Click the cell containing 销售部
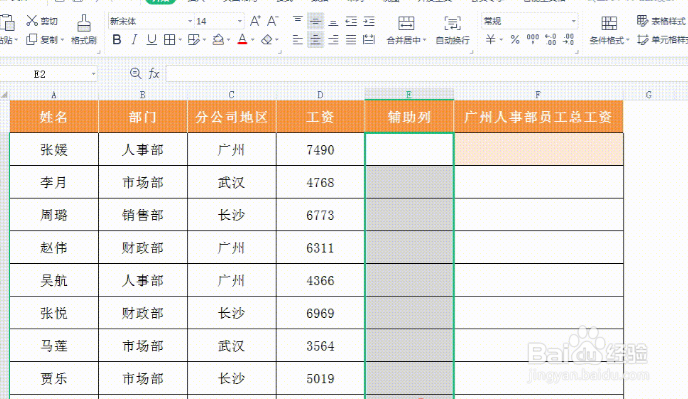 click(143, 215)
